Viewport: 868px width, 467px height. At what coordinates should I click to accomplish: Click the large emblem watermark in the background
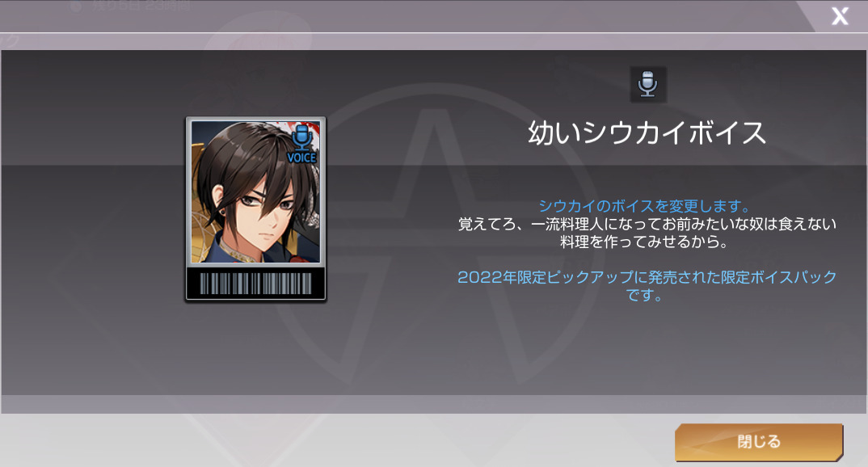[437, 233]
